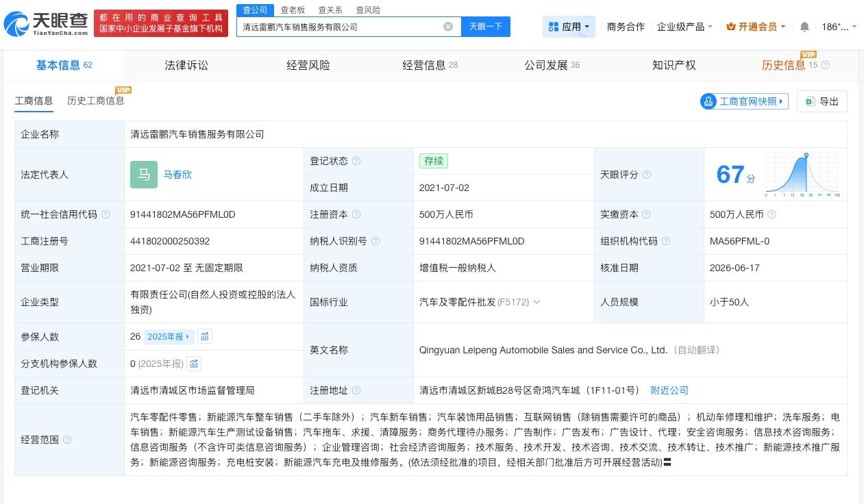Click registration number 441802000250392
Image resolution: width=864 pixels, height=504 pixels.
(x=170, y=241)
